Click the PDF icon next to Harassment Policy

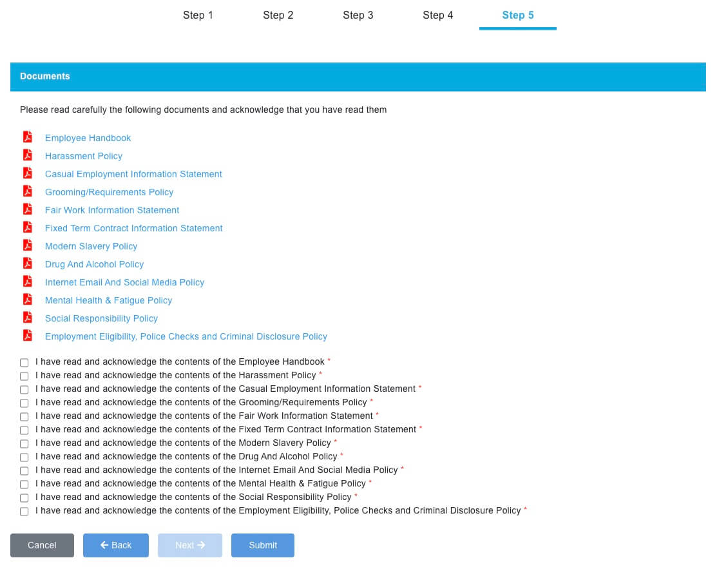coord(27,155)
